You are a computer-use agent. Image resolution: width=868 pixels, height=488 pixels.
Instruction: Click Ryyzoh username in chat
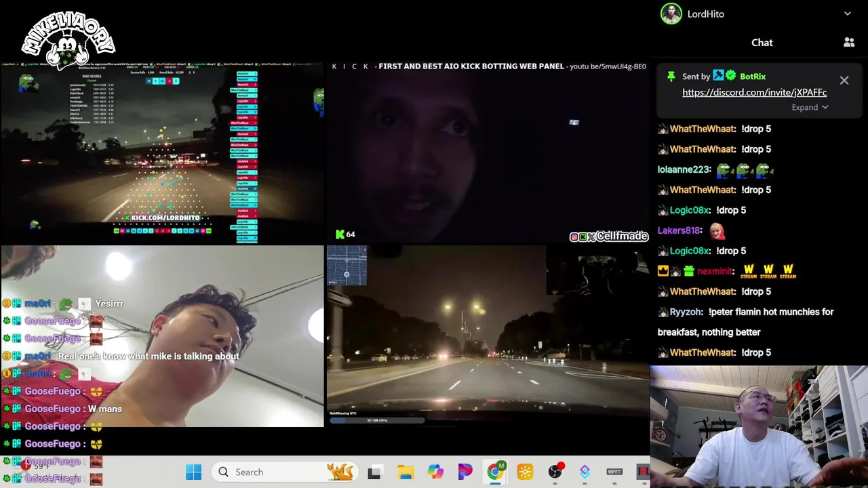pyautogui.click(x=686, y=312)
